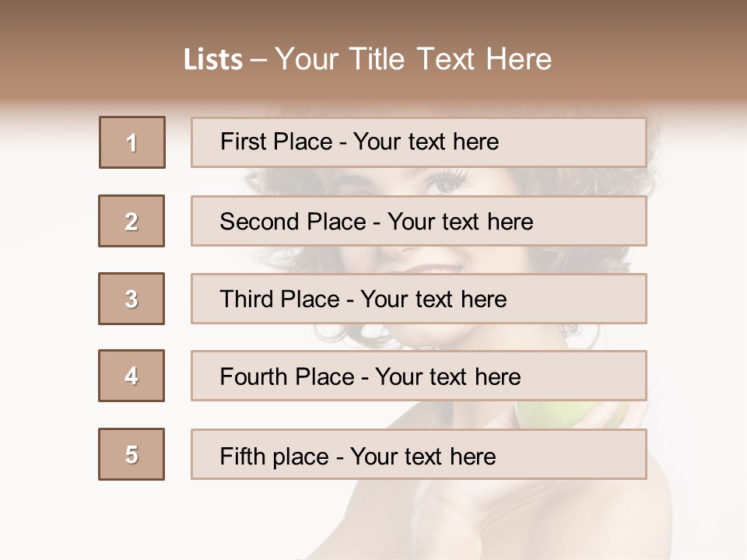Image resolution: width=747 pixels, height=560 pixels.
Task: Select the number 4 box
Action: [x=132, y=376]
